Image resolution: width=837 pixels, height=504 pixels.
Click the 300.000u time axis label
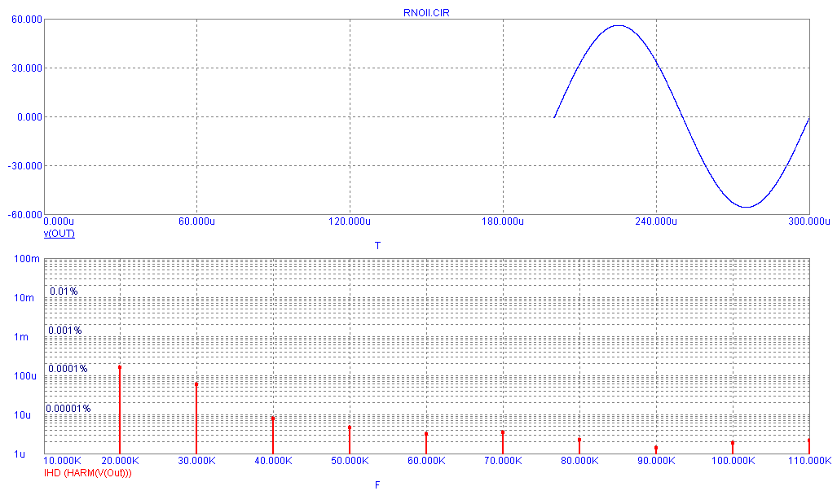[809, 221]
